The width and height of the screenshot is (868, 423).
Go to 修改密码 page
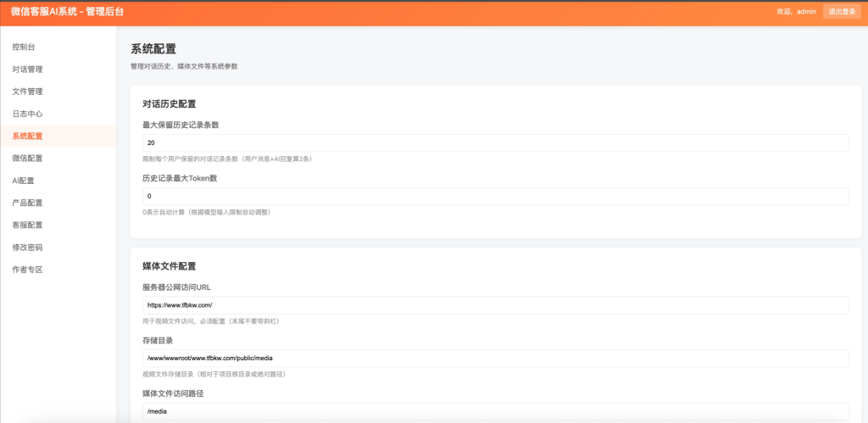coord(27,248)
